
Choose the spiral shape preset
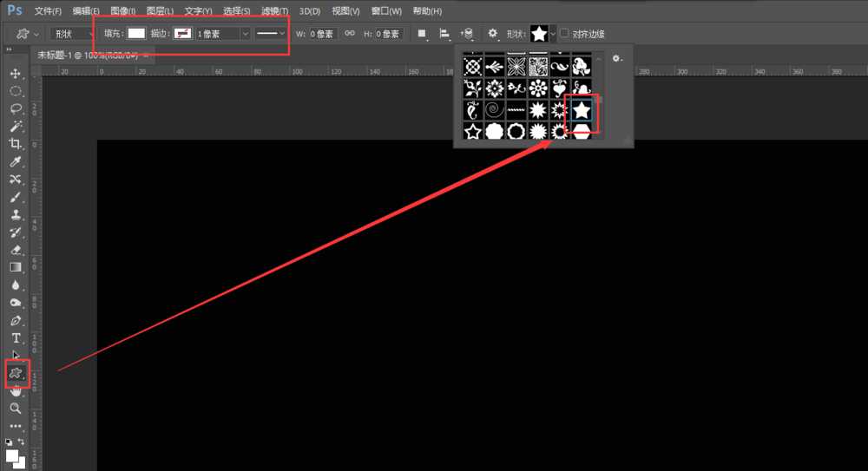coord(495,110)
